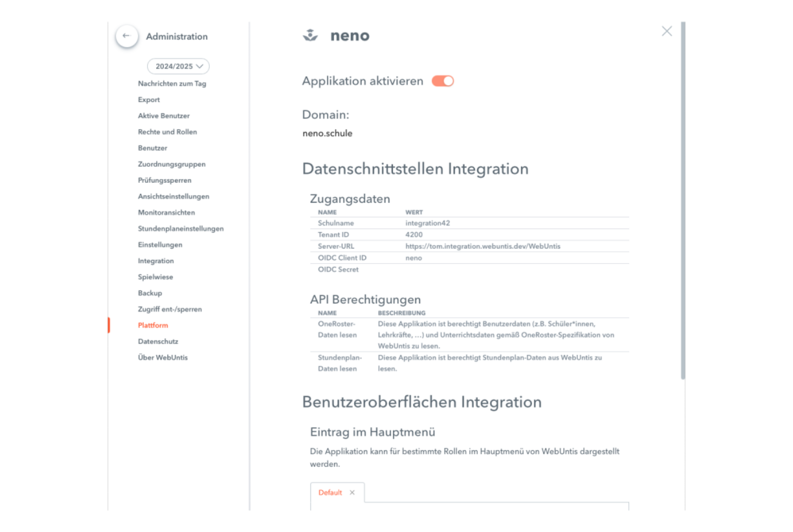Select Integration in the sidebar

pos(156,261)
